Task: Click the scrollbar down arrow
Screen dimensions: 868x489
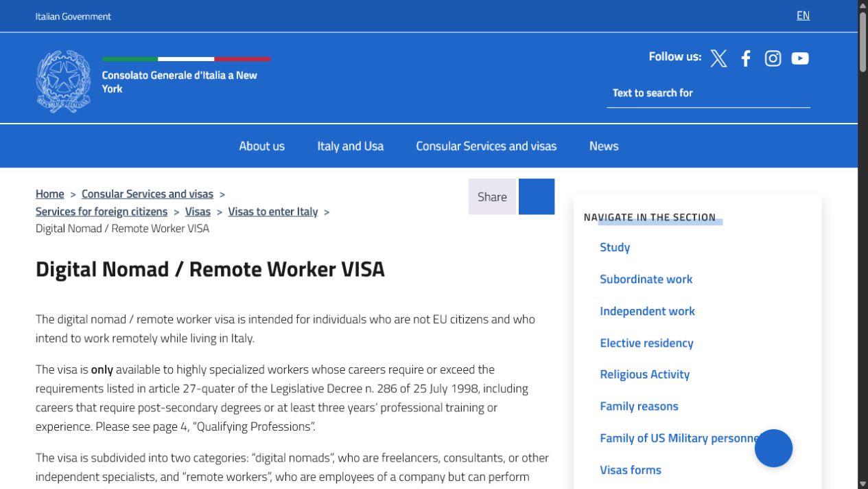Action: click(863, 484)
